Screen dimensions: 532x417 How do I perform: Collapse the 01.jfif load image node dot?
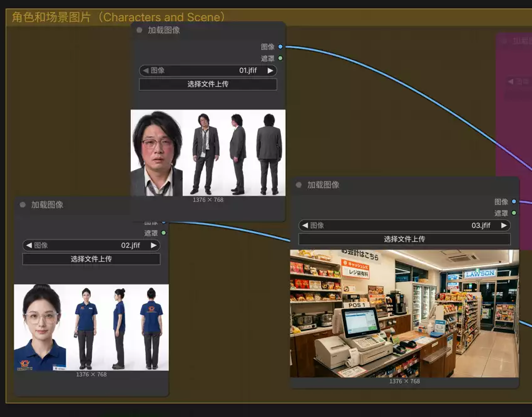tap(139, 30)
